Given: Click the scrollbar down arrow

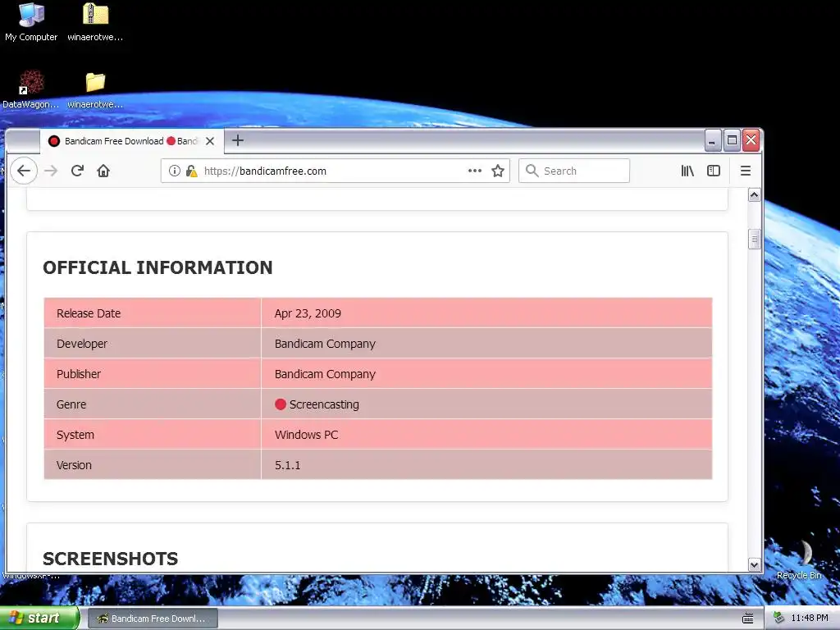Looking at the screenshot, I should pos(755,564).
